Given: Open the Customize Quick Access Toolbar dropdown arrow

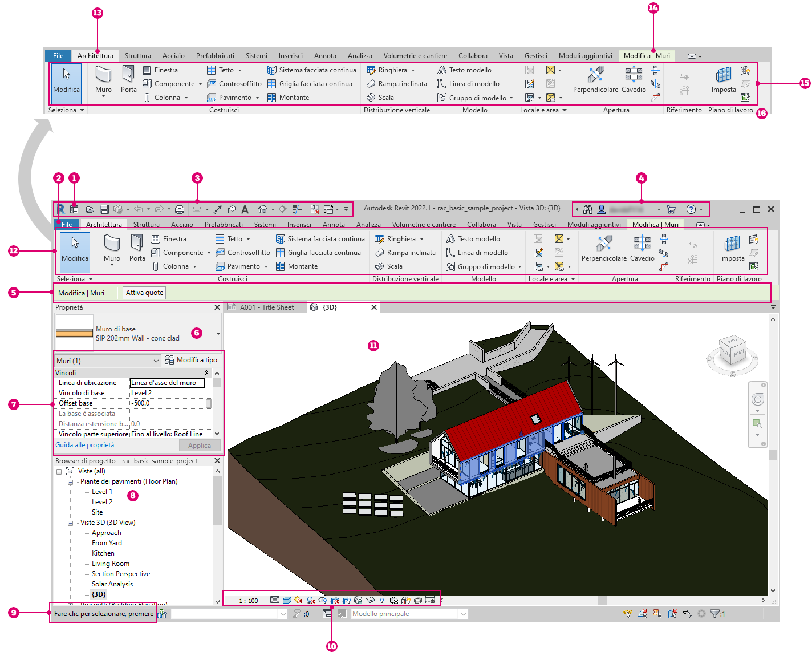Looking at the screenshot, I should 346,209.
